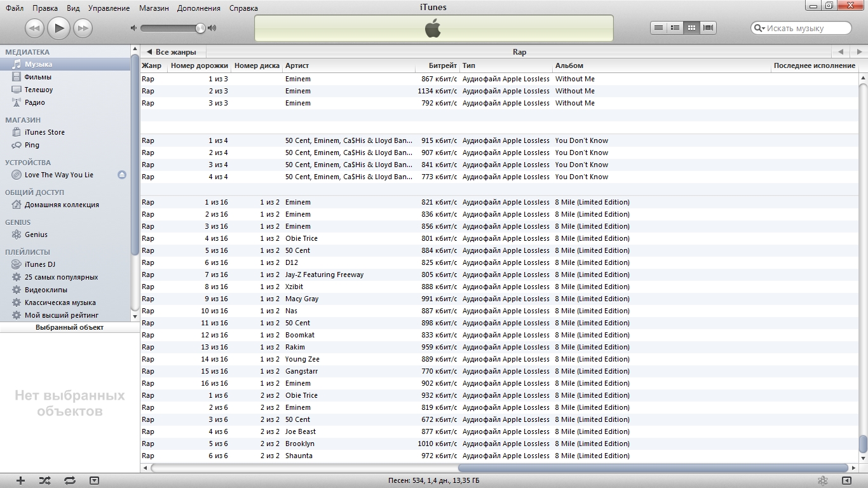Open the Правка menu
The height and width of the screenshot is (488, 868).
click(45, 8)
